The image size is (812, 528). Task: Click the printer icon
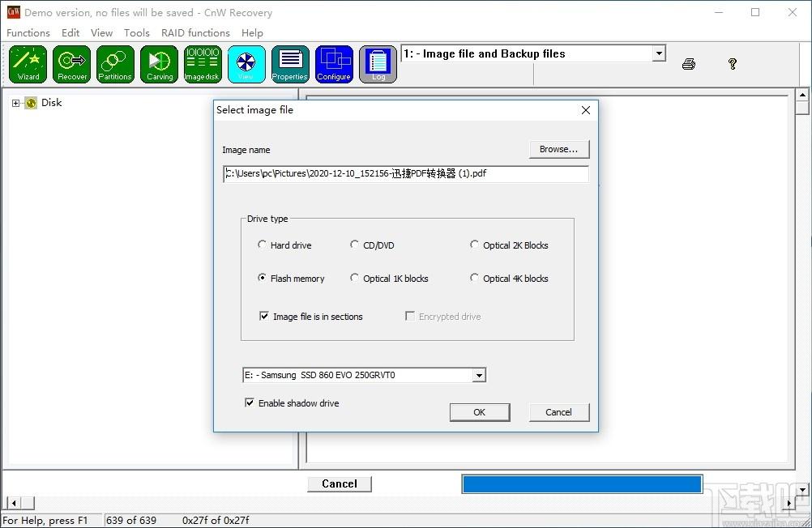[x=689, y=64]
